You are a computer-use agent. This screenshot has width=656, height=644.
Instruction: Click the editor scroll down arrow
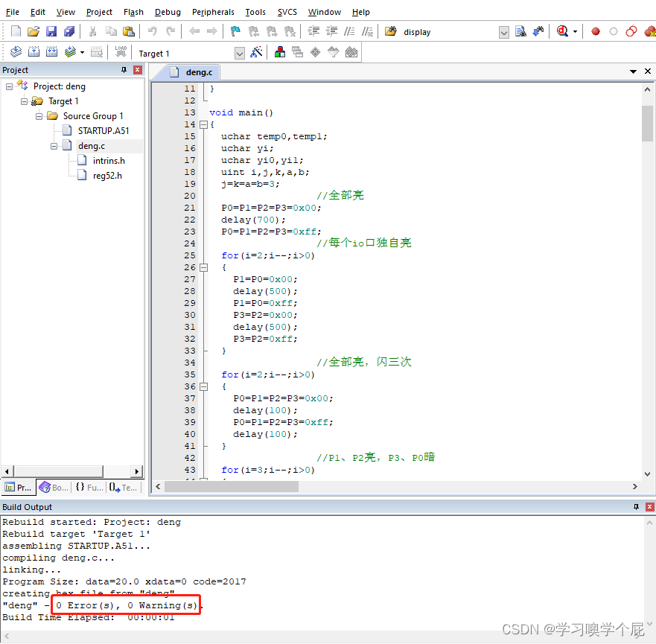coord(647,474)
